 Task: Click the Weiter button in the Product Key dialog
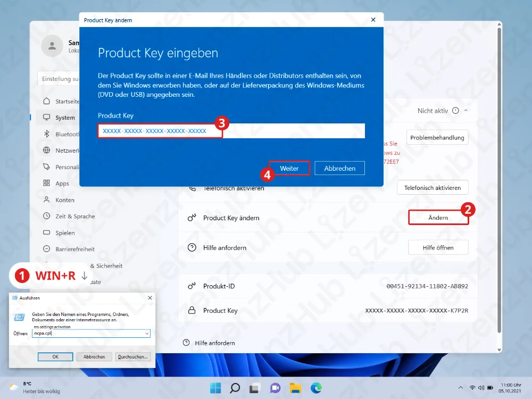pyautogui.click(x=289, y=168)
